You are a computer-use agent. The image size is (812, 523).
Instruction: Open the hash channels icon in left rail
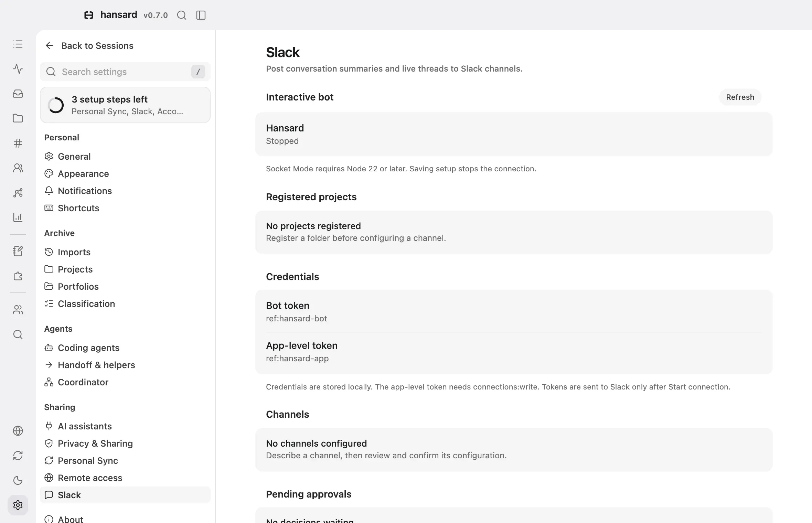pyautogui.click(x=18, y=143)
